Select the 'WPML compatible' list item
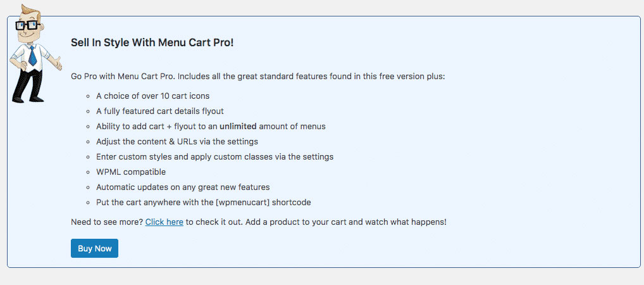This screenshot has height=285, width=644. [x=130, y=172]
